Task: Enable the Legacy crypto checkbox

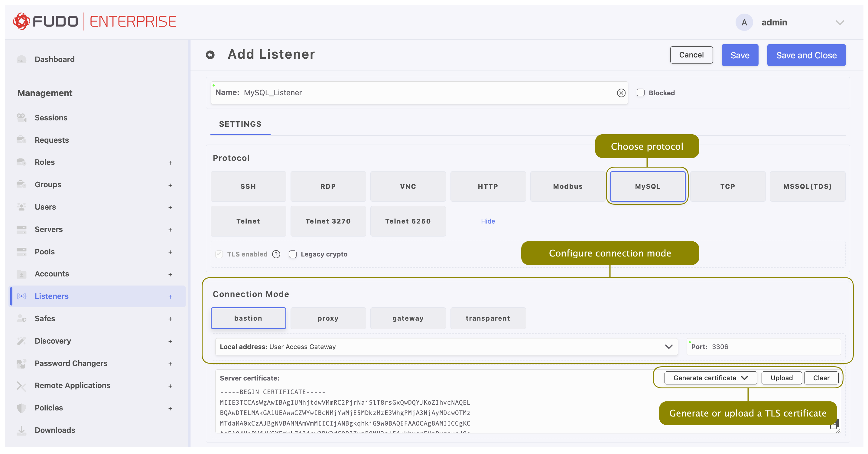Action: (292, 254)
